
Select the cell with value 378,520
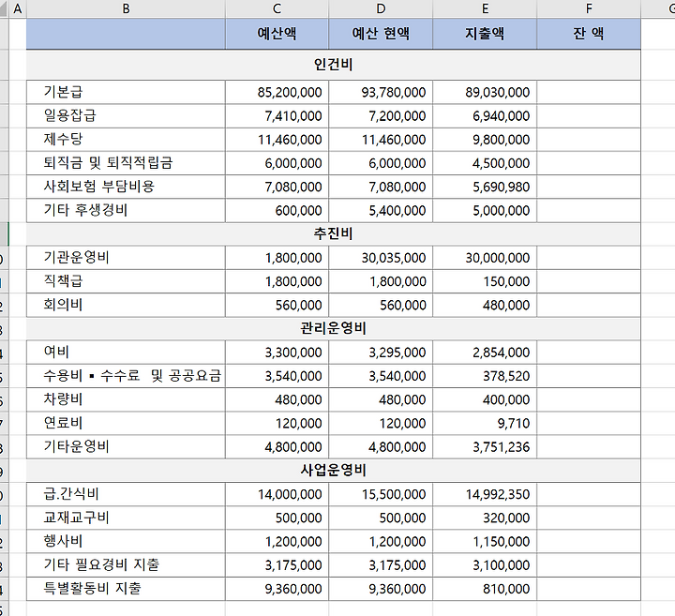[486, 376]
